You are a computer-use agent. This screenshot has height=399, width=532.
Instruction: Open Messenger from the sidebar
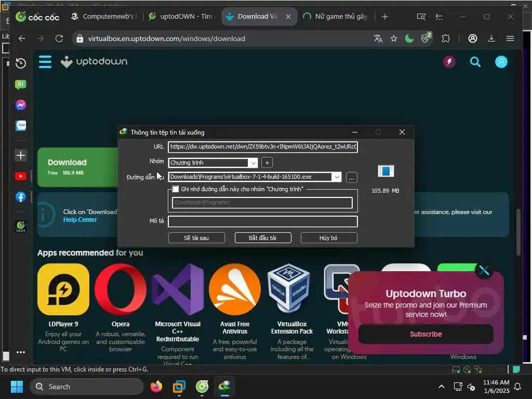tap(21, 105)
